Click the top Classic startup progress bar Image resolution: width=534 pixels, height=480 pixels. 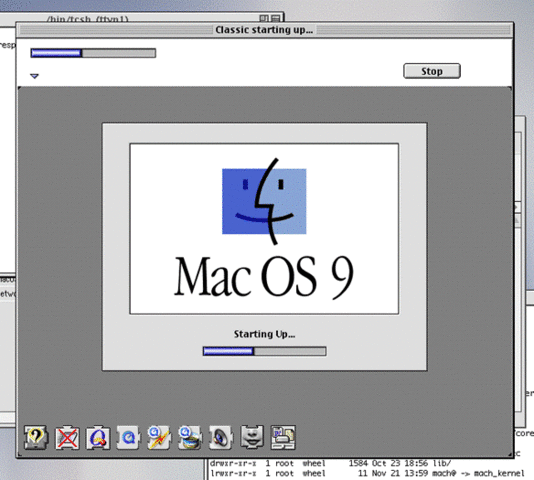pos(93,53)
